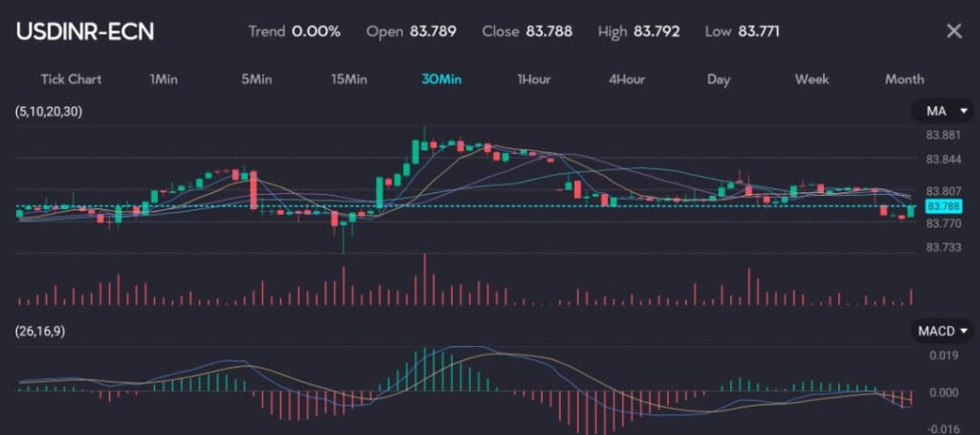Change timeframe to 1Hour
The image size is (980, 435).
pos(533,79)
